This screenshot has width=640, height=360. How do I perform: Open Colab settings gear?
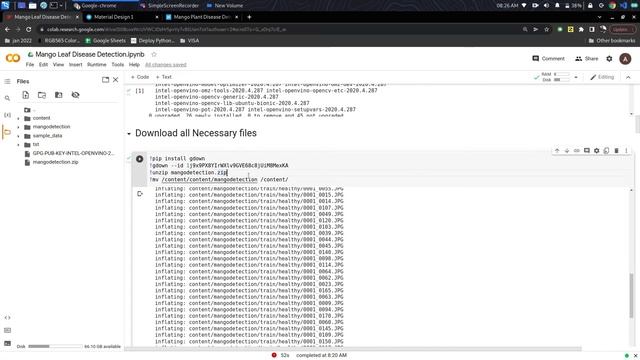click(x=609, y=59)
